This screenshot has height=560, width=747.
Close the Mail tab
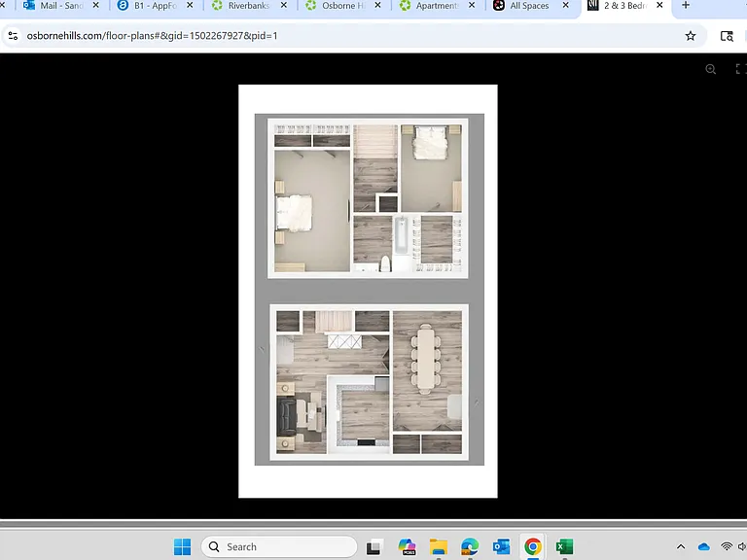coord(95,5)
